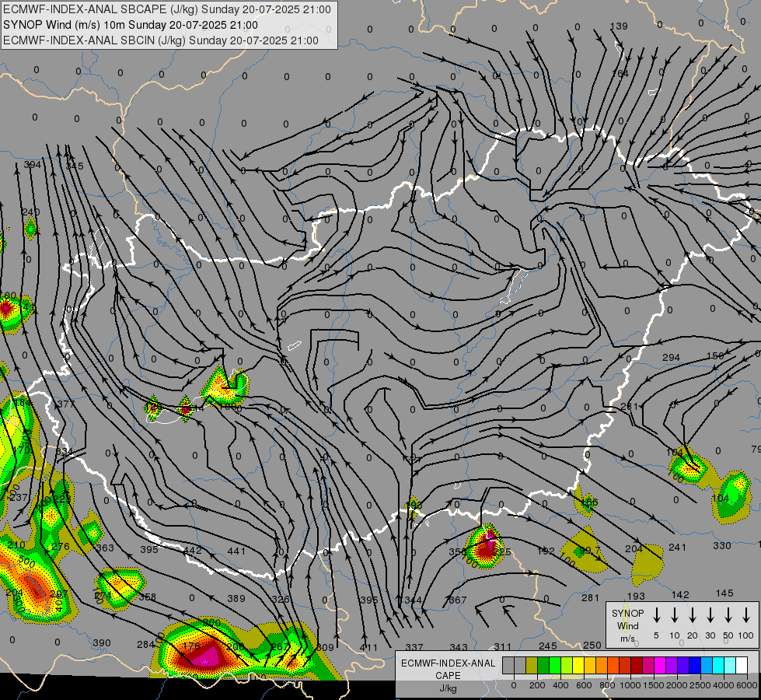Click the wind scale arrow above 10
Screen dimensions: 761x700
(675, 614)
